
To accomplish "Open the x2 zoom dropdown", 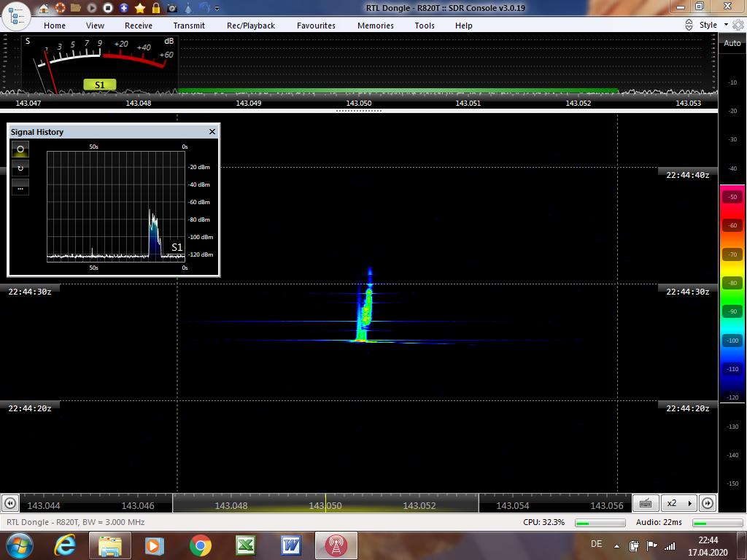I will pyautogui.click(x=679, y=503).
